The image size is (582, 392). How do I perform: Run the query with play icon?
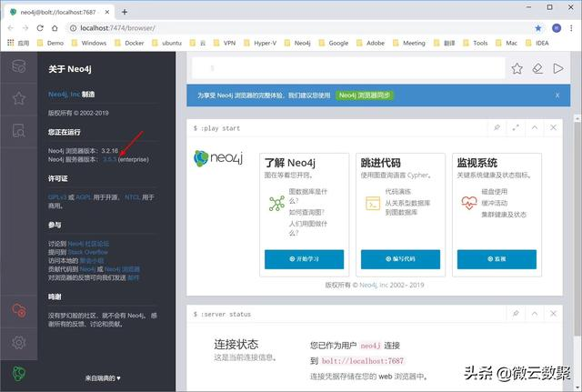click(x=558, y=68)
